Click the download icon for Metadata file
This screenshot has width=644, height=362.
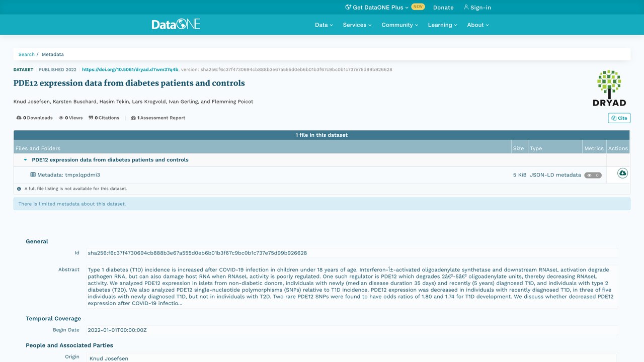622,173
